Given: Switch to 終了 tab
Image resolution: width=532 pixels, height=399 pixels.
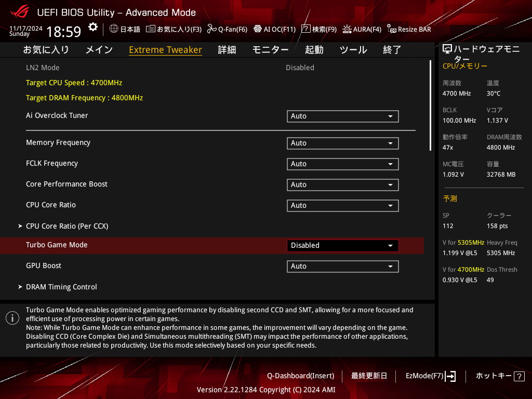Looking at the screenshot, I should point(392,50).
